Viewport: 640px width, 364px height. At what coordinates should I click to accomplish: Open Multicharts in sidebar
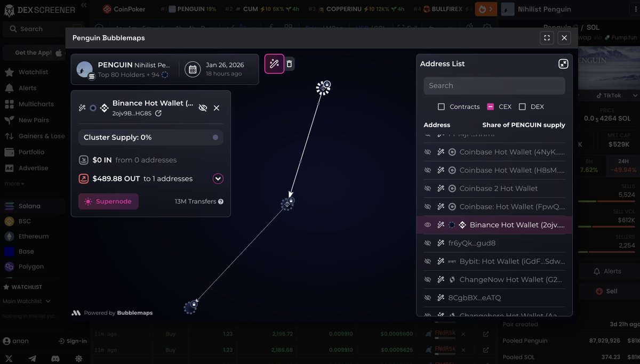pos(36,104)
